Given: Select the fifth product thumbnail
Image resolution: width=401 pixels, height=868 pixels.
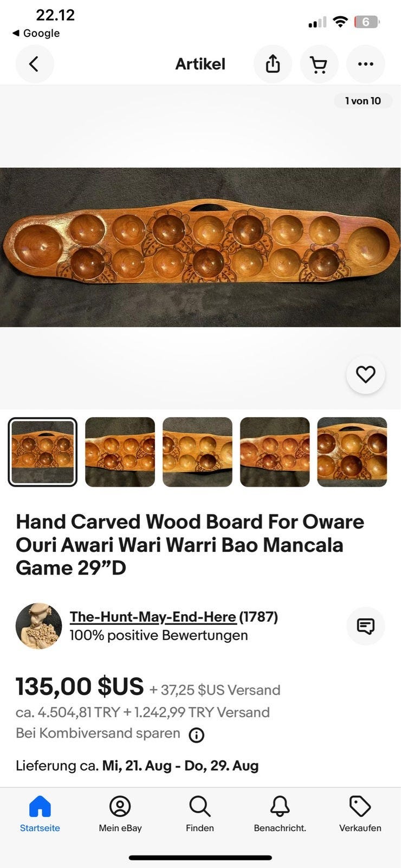Looking at the screenshot, I should [x=352, y=452].
